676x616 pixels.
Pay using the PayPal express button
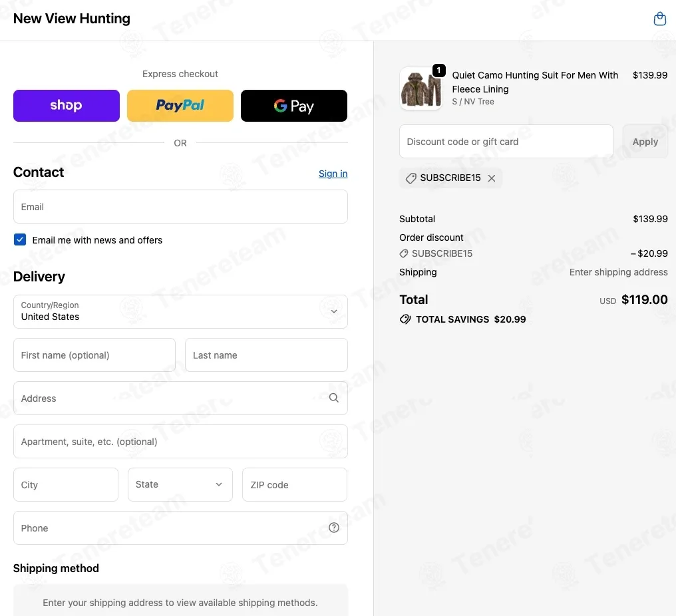coord(180,106)
